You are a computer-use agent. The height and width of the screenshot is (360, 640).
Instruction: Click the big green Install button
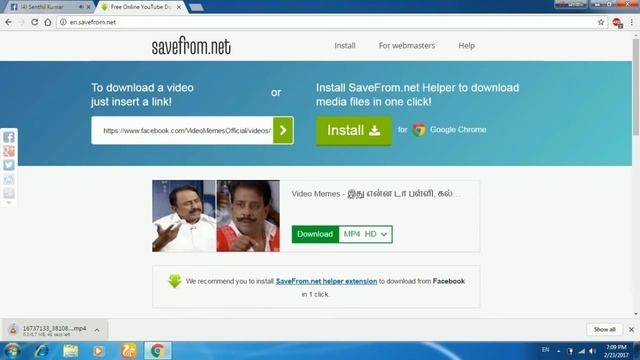[x=353, y=131]
